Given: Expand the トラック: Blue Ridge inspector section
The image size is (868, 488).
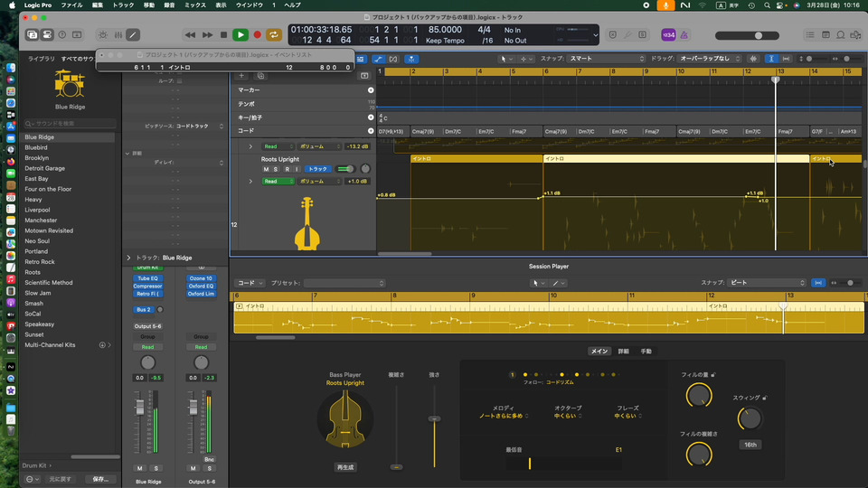Looking at the screenshot, I should [x=129, y=258].
